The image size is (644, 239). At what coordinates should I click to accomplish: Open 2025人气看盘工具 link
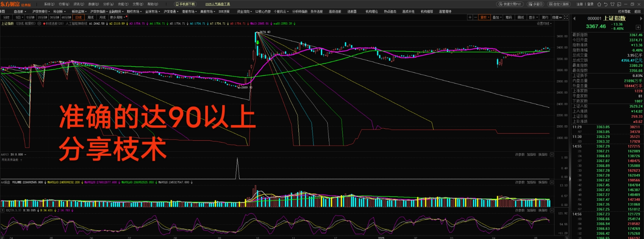click(218, 4)
